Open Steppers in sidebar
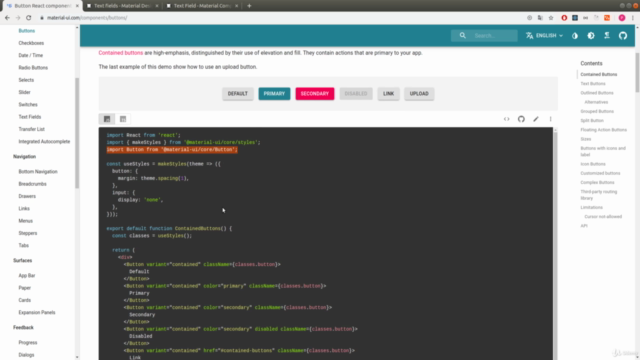Image resolution: width=640 pixels, height=360 pixels. (28, 233)
